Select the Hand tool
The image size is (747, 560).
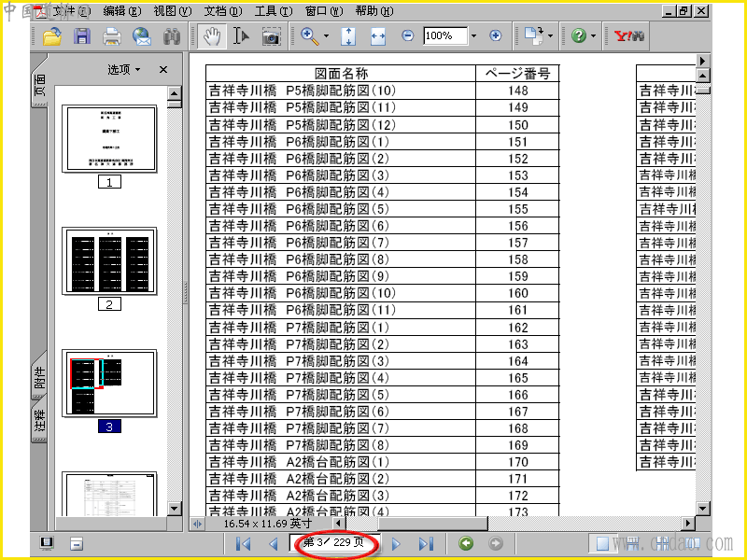click(x=212, y=36)
